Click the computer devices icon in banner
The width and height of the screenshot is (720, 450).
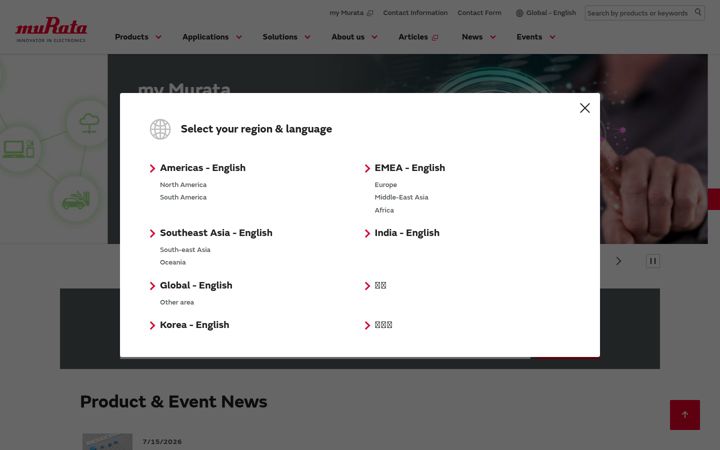(19, 149)
